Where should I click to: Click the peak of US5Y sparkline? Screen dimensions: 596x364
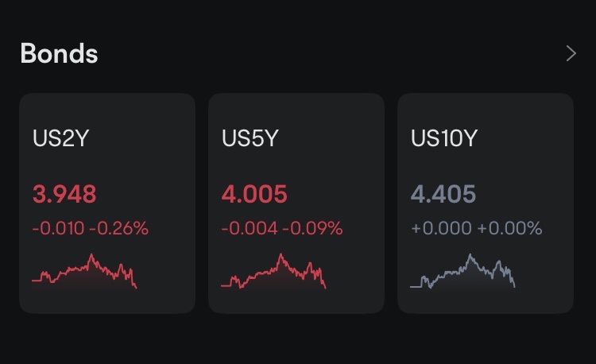[x=281, y=255]
